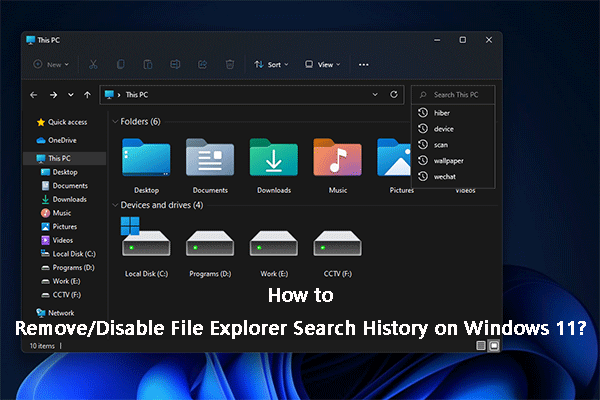Go back with the left arrow
This screenshot has height=400, width=600.
(34, 95)
